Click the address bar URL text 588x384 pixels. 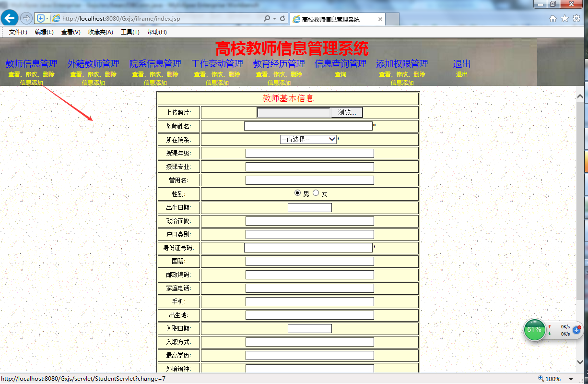pos(121,19)
